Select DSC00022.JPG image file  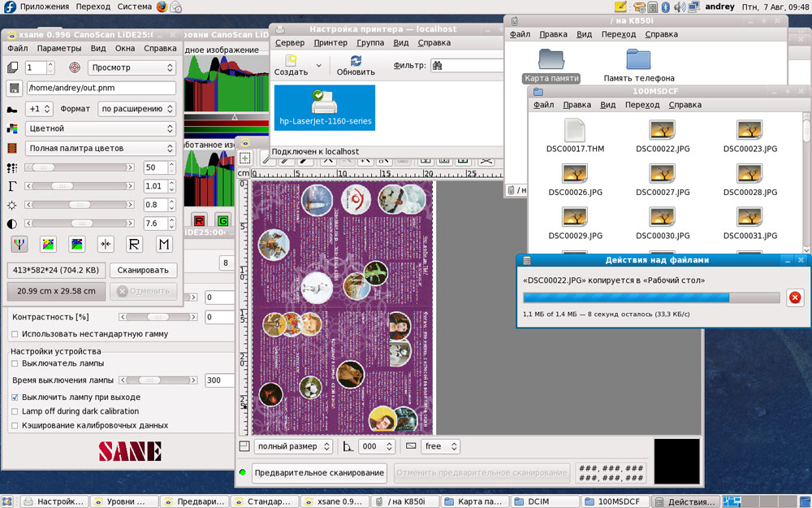(x=663, y=137)
